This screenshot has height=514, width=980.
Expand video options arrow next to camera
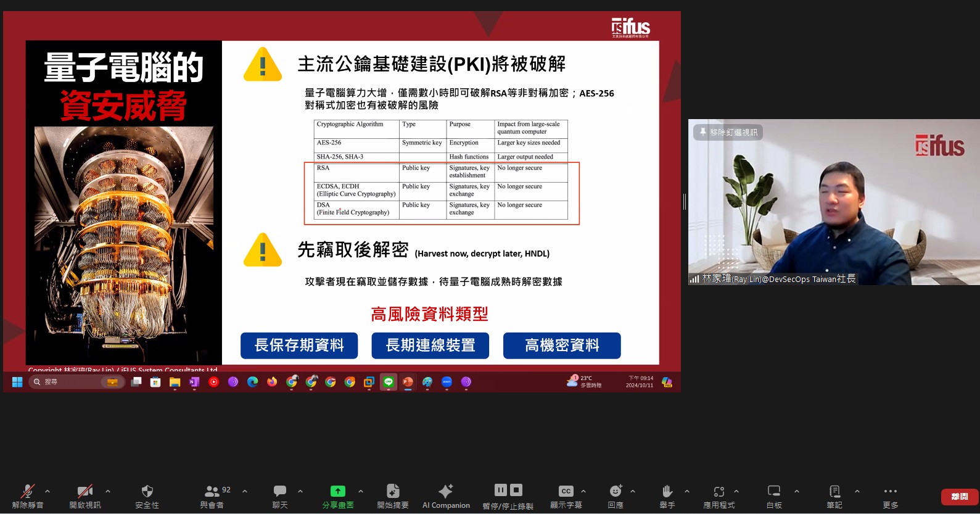108,492
